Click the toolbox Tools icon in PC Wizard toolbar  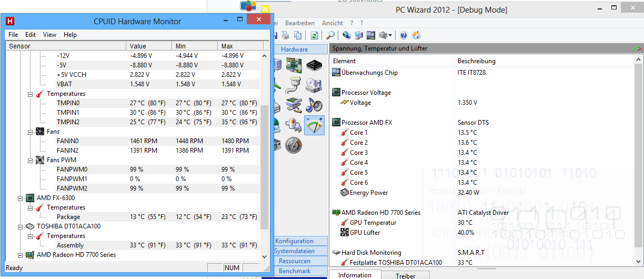point(383,35)
